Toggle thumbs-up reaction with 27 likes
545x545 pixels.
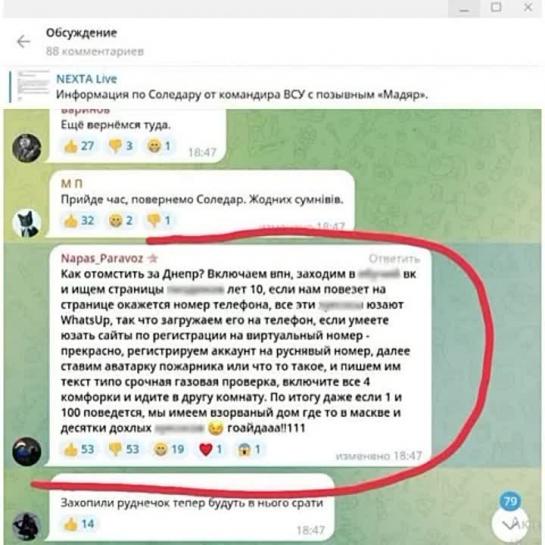click(x=79, y=146)
